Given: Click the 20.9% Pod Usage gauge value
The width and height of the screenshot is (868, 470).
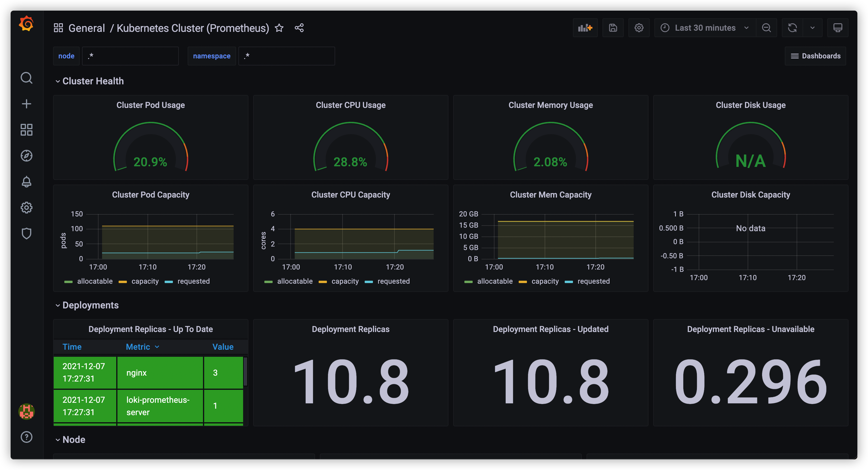Looking at the screenshot, I should [150, 162].
